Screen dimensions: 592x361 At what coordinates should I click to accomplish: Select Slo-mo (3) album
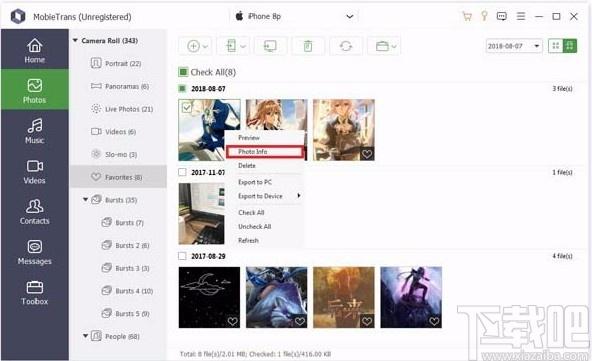point(119,154)
